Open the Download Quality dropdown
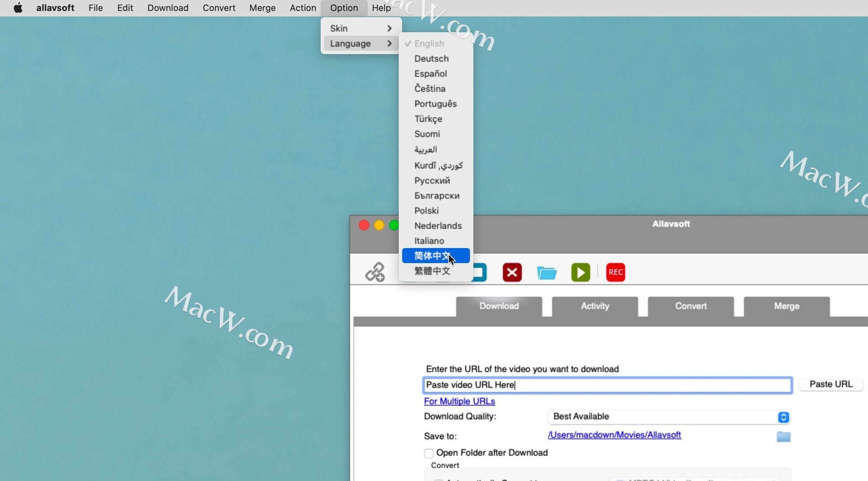Screen dimensions: 868x481 tap(669, 417)
